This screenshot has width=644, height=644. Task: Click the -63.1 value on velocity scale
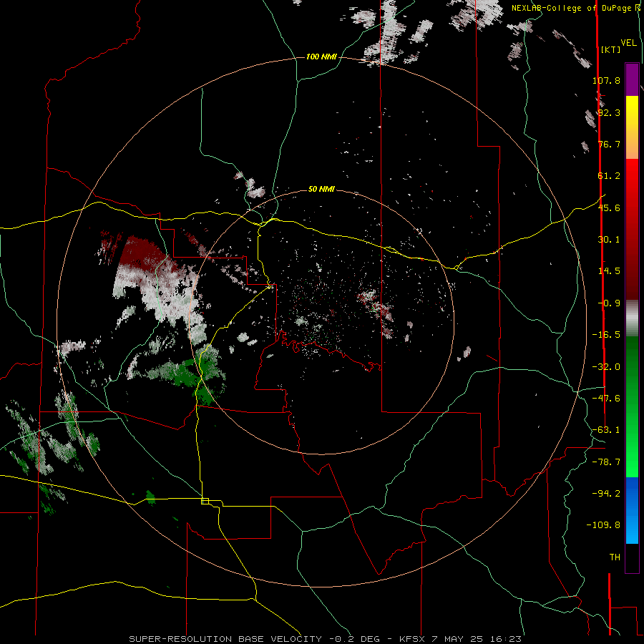pyautogui.click(x=606, y=430)
